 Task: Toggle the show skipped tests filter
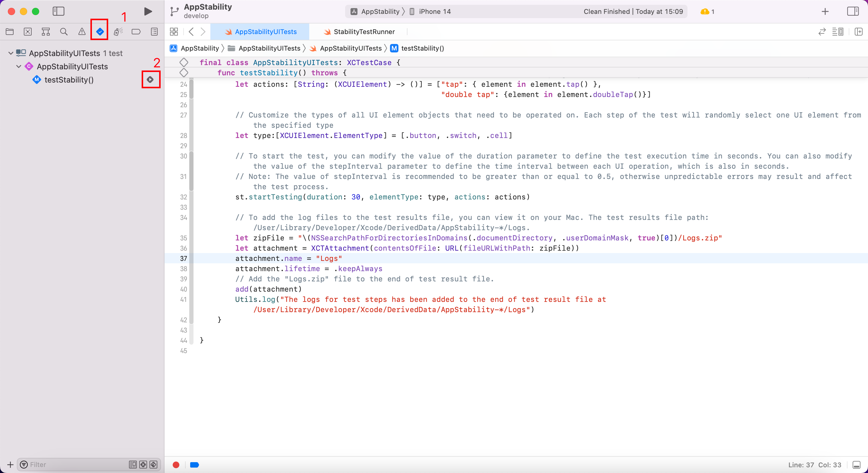coord(153,465)
